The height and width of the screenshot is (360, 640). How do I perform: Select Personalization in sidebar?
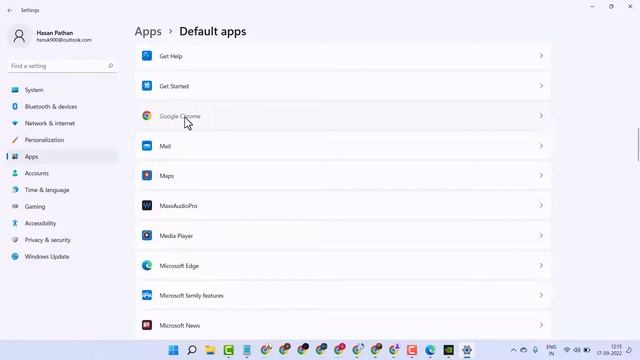point(62,140)
